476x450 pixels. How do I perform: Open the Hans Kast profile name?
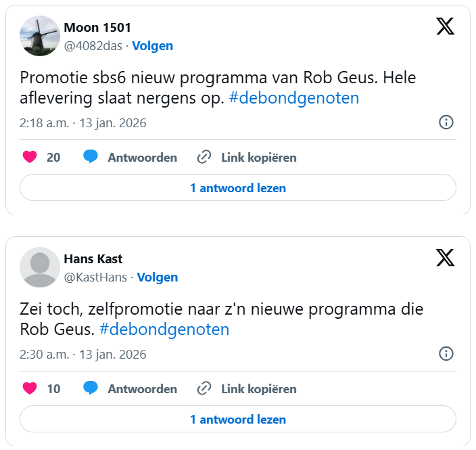click(x=93, y=259)
